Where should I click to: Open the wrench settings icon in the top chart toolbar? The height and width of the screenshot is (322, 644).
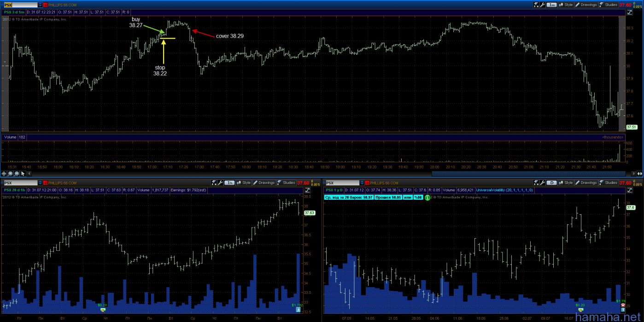click(543, 5)
